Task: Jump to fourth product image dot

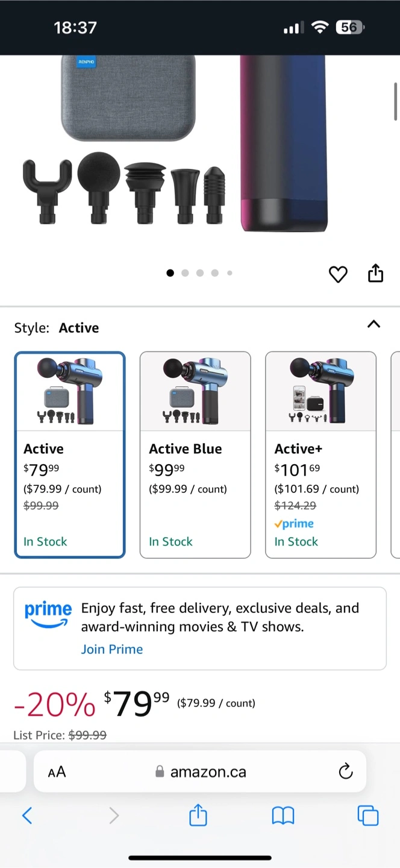Action: tap(215, 273)
